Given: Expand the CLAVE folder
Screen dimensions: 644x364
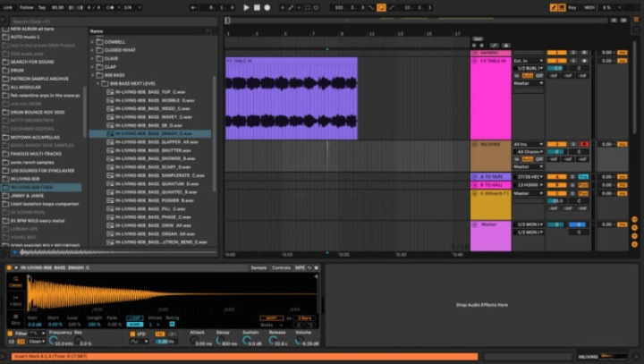Looking at the screenshot, I should [x=92, y=58].
